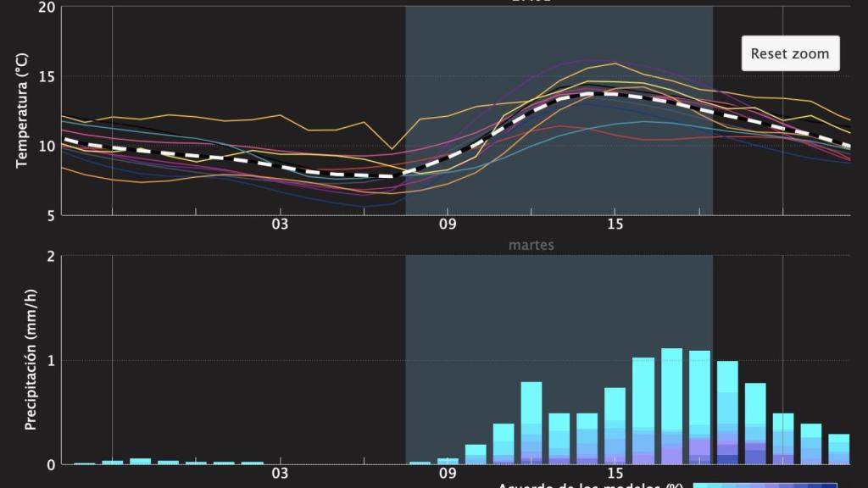
Task: Click the Acuerdo de los modelos legend text
Action: pos(590,485)
